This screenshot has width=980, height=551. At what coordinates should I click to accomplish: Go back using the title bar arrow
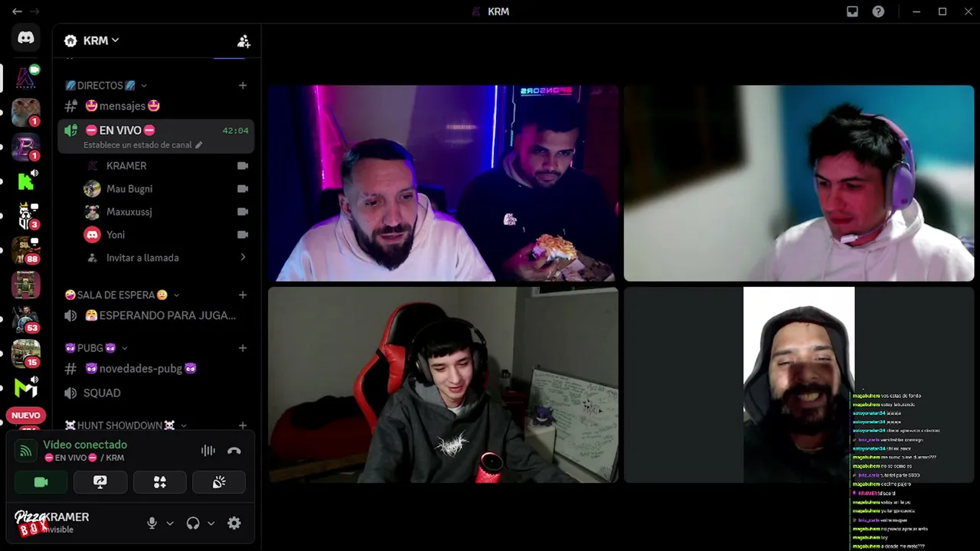(x=17, y=11)
